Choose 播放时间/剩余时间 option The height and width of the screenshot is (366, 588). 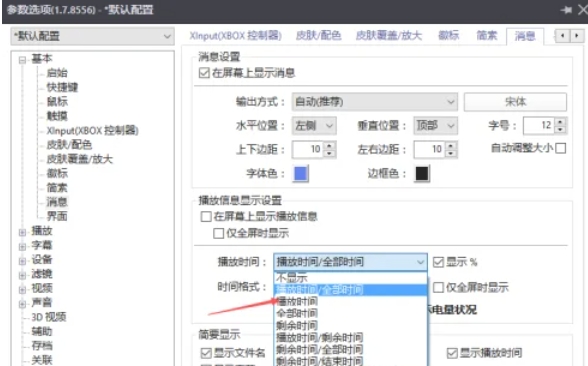[x=351, y=337]
